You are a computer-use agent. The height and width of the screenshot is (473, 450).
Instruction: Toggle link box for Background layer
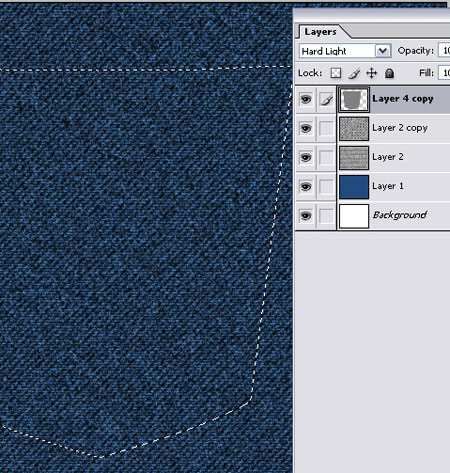click(326, 216)
